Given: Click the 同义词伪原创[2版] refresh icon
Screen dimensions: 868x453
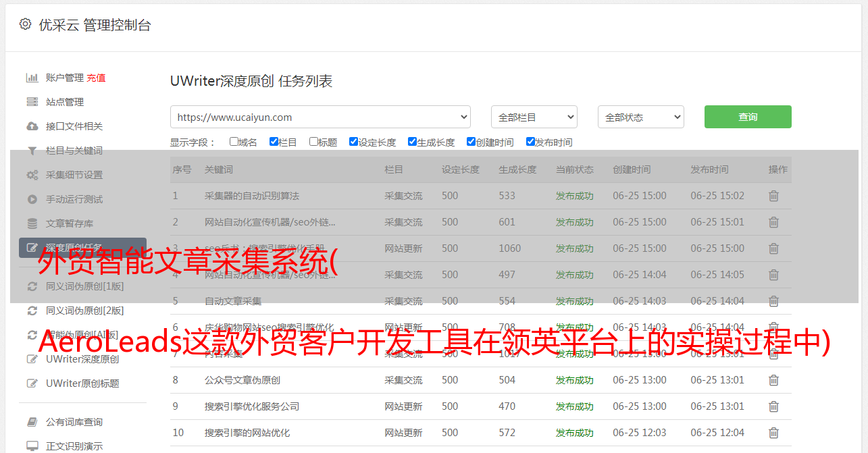Looking at the screenshot, I should click(32, 311).
